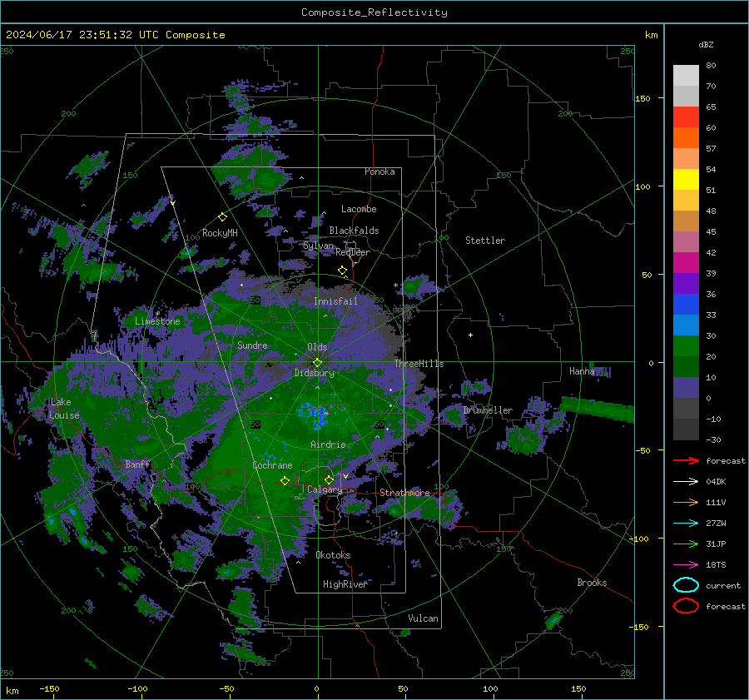Click the white plus marker east of ThreeHills

[x=470, y=335]
